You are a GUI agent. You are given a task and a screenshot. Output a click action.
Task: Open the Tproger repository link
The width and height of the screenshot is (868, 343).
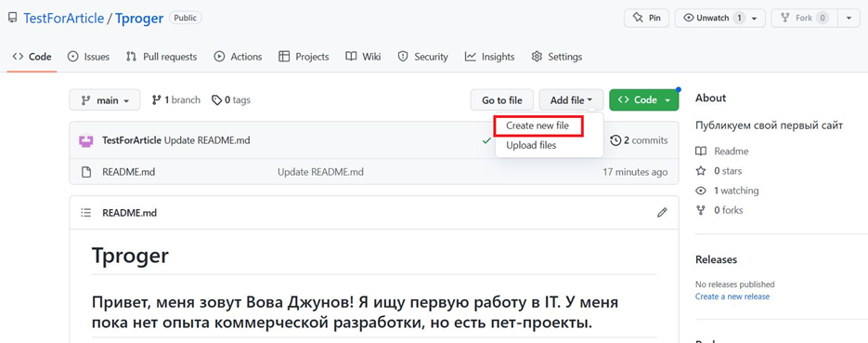click(x=139, y=18)
